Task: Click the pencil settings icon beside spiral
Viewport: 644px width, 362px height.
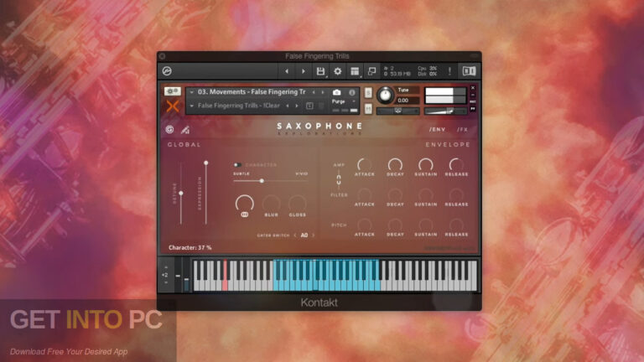Action: point(185,130)
